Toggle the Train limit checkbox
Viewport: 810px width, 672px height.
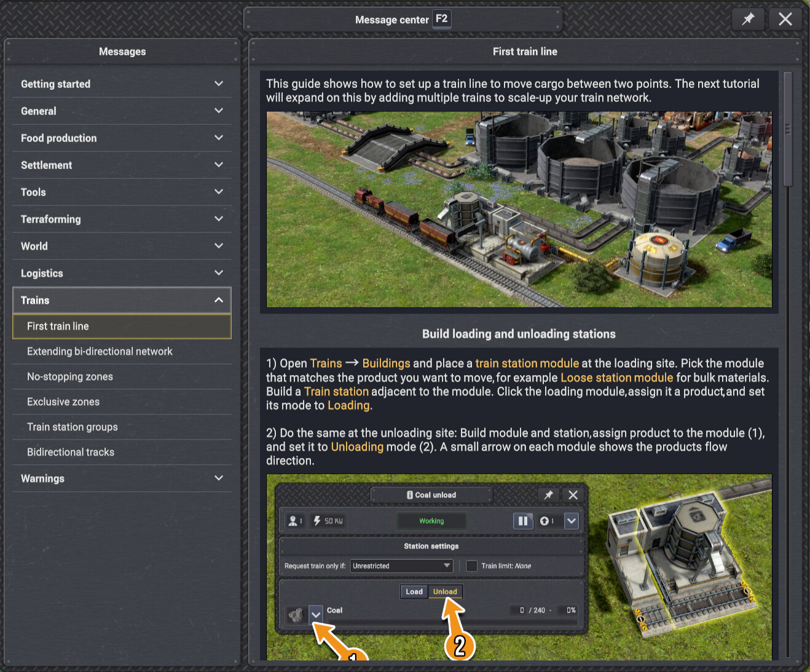pos(472,566)
